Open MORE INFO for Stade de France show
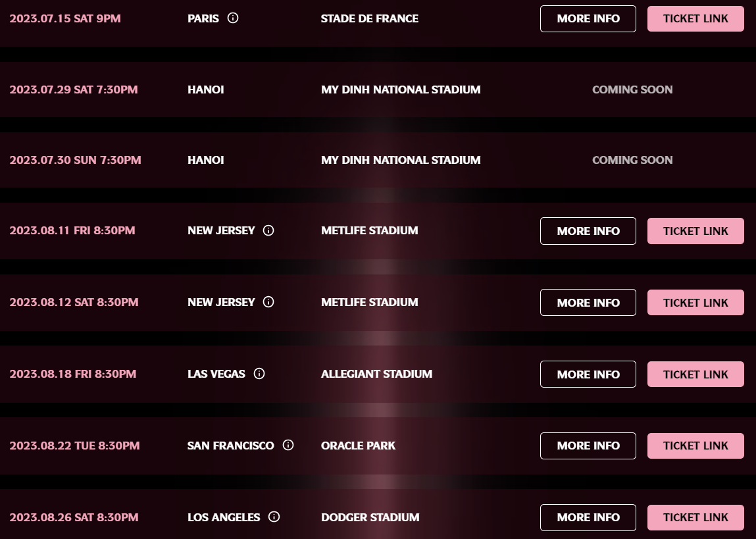756x539 pixels. [588, 19]
